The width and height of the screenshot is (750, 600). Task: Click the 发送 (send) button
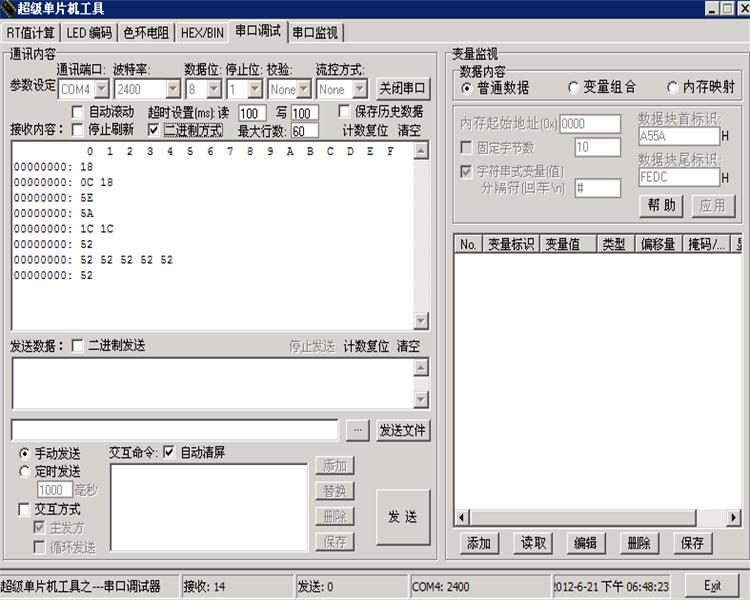coord(403,517)
